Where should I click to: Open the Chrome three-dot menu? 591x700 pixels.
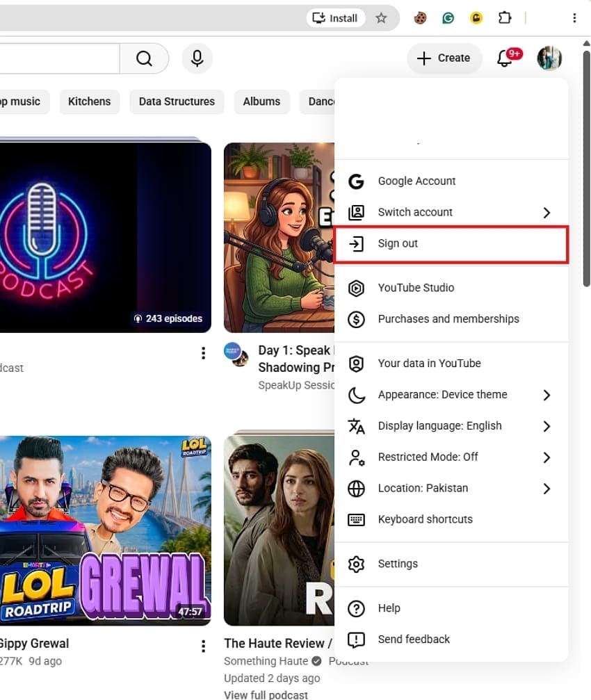pos(574,18)
